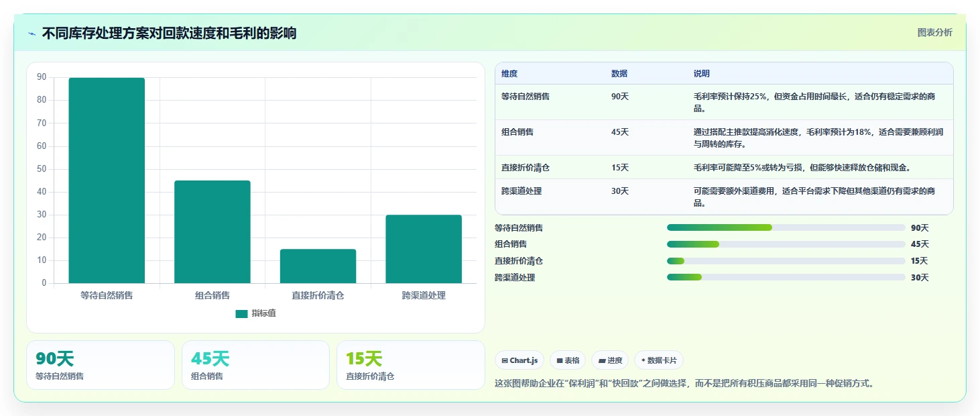Screen dimensions: 980x416
Task: Click the lightning icon beside the chart title
Action: point(32,34)
